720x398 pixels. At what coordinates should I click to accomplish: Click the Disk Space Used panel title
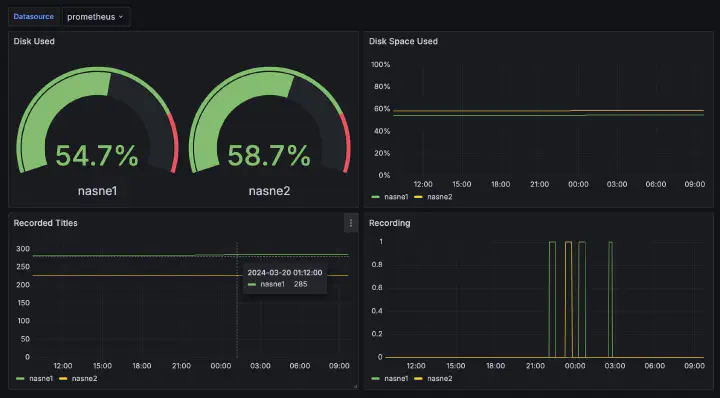pos(403,41)
